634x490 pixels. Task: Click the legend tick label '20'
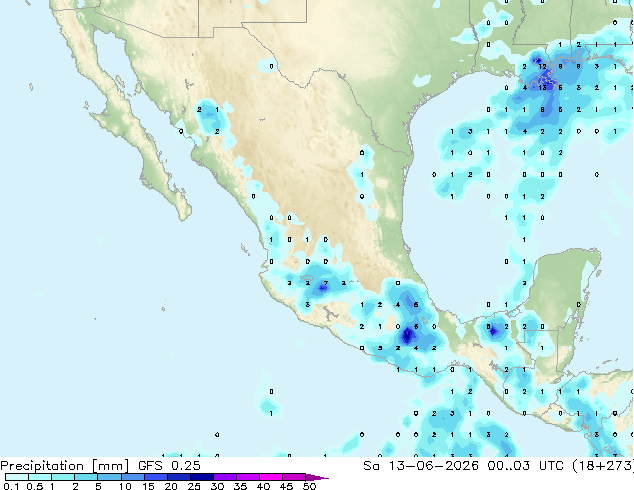pos(171,486)
